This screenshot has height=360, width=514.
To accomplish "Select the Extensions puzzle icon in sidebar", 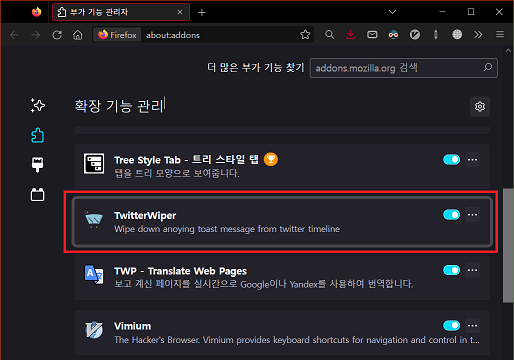I will click(38, 135).
